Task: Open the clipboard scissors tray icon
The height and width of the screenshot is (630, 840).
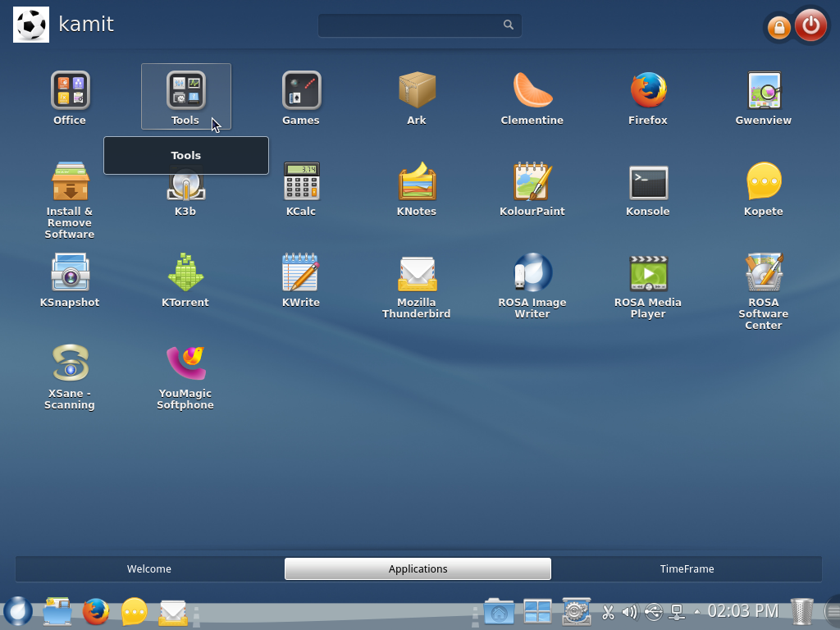Action: (608, 612)
